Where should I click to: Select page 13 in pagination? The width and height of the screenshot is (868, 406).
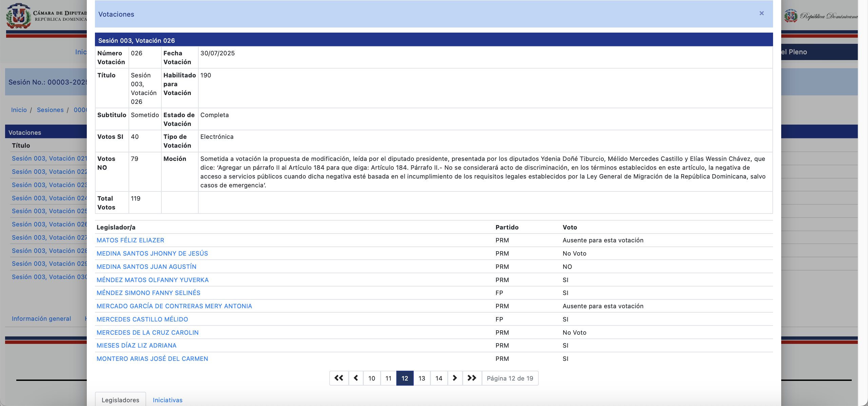pyautogui.click(x=422, y=378)
